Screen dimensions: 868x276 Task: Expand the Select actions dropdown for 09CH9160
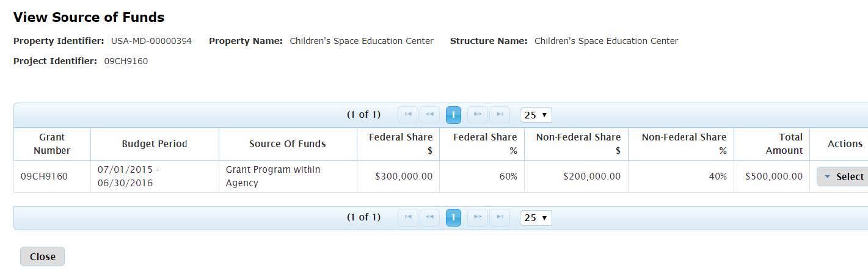tap(844, 176)
